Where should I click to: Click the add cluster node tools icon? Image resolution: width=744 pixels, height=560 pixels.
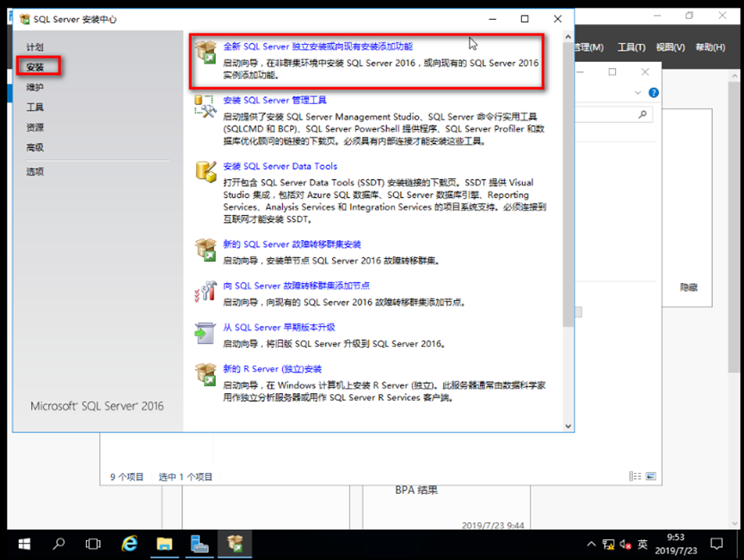pyautogui.click(x=206, y=291)
